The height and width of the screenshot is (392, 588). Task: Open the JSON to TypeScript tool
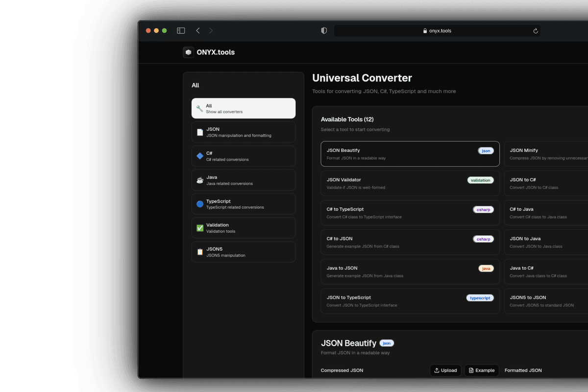(410, 301)
